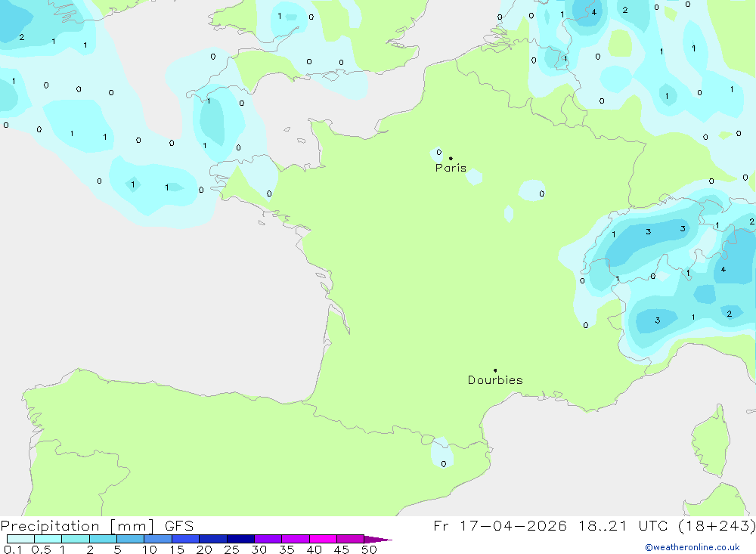
Task: Click the '0.1' legend scale value
Action: (x=13, y=549)
